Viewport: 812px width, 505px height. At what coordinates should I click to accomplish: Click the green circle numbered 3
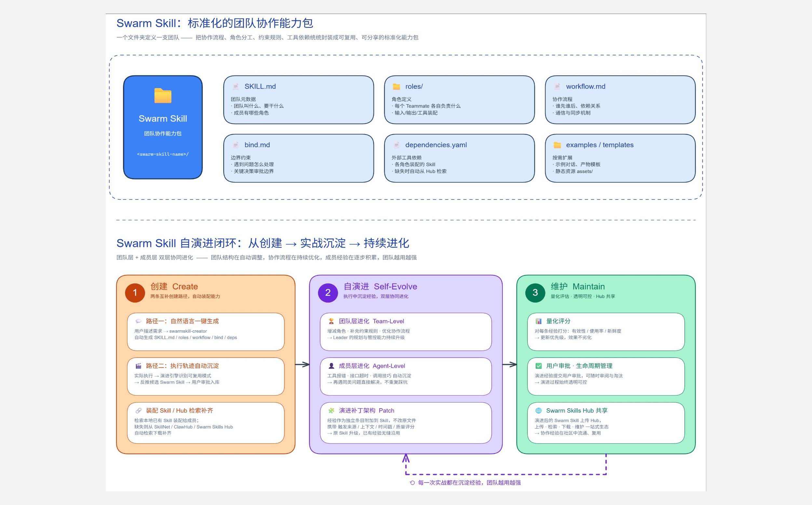tap(535, 292)
